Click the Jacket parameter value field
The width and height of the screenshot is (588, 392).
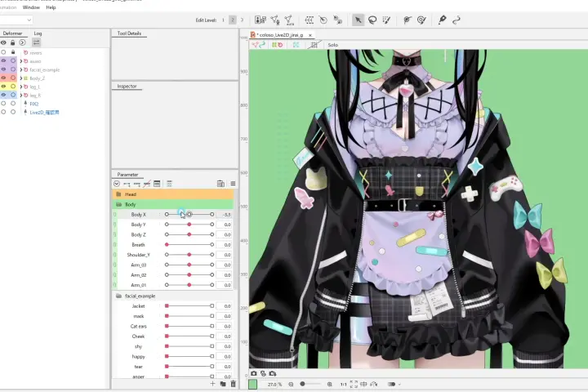click(225, 306)
